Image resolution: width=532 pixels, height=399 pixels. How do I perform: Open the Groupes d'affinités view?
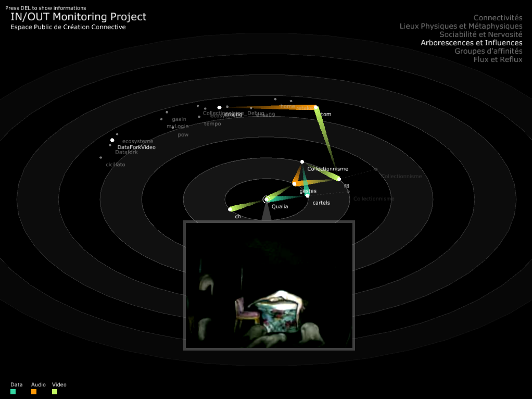tap(488, 51)
